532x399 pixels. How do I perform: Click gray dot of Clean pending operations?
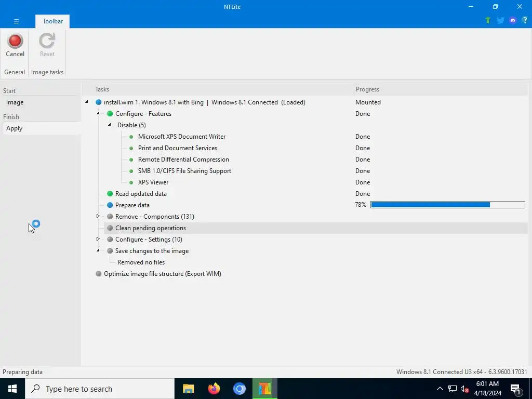[110, 228]
